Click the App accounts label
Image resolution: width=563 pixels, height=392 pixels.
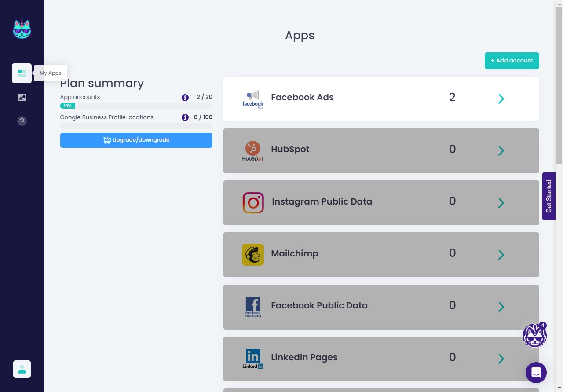[80, 97]
